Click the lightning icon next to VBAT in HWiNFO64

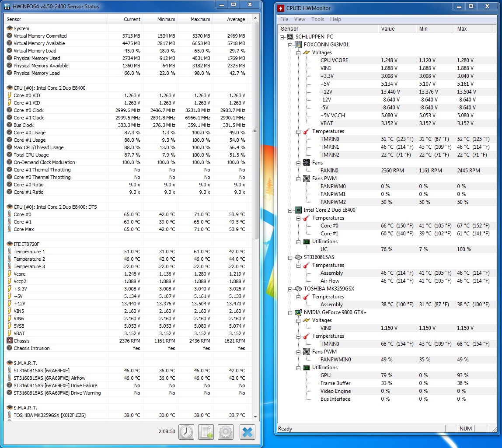point(10,333)
